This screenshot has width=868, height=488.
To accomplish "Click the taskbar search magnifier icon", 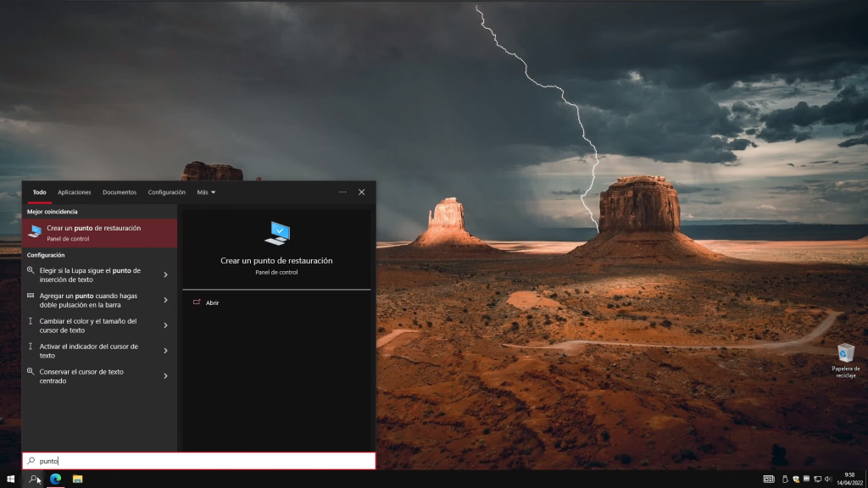I will 33,479.
